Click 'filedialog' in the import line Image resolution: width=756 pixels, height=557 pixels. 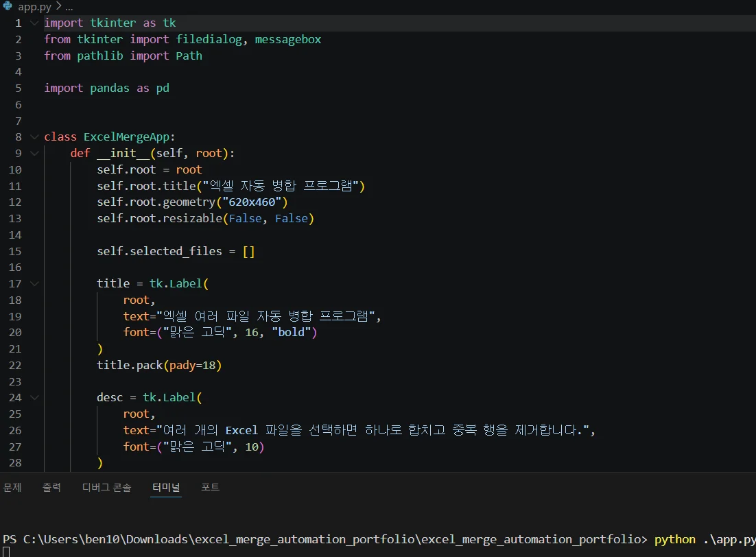click(x=209, y=40)
